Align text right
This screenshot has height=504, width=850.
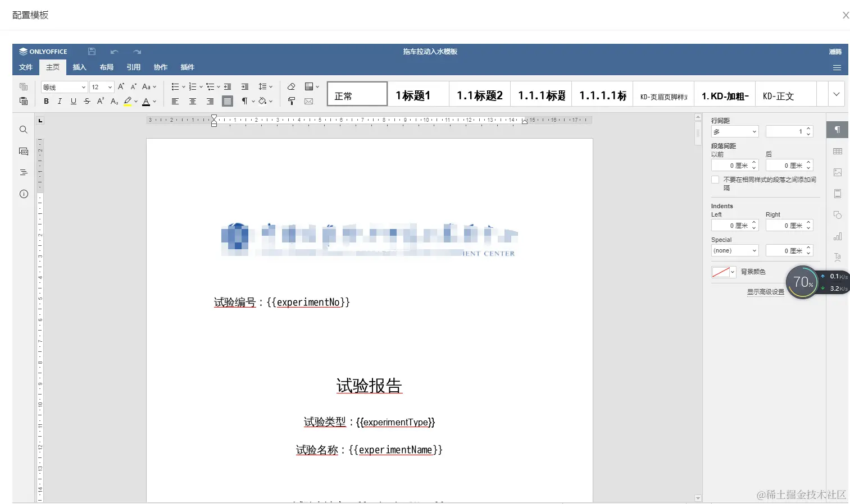(x=210, y=102)
